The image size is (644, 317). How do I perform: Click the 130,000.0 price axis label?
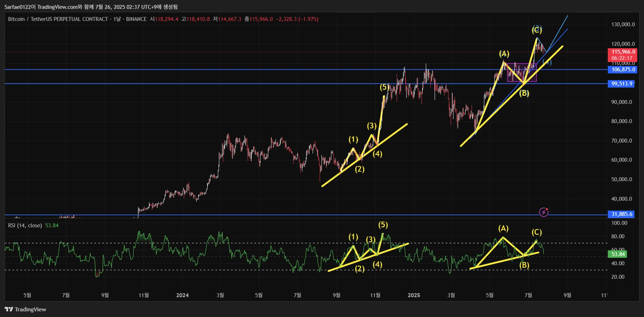coord(623,24)
